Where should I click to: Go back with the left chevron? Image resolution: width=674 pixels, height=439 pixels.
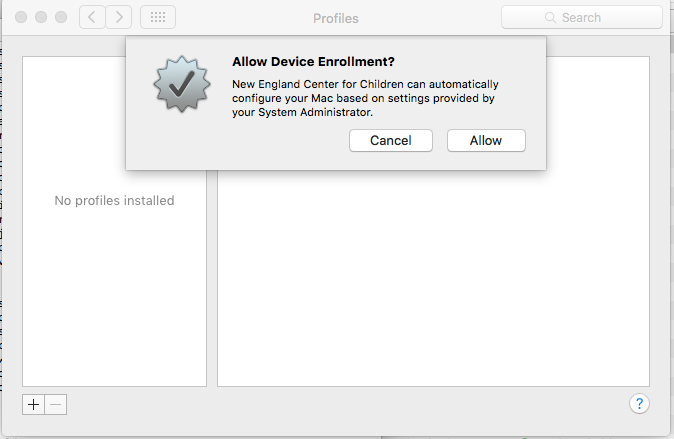point(92,17)
